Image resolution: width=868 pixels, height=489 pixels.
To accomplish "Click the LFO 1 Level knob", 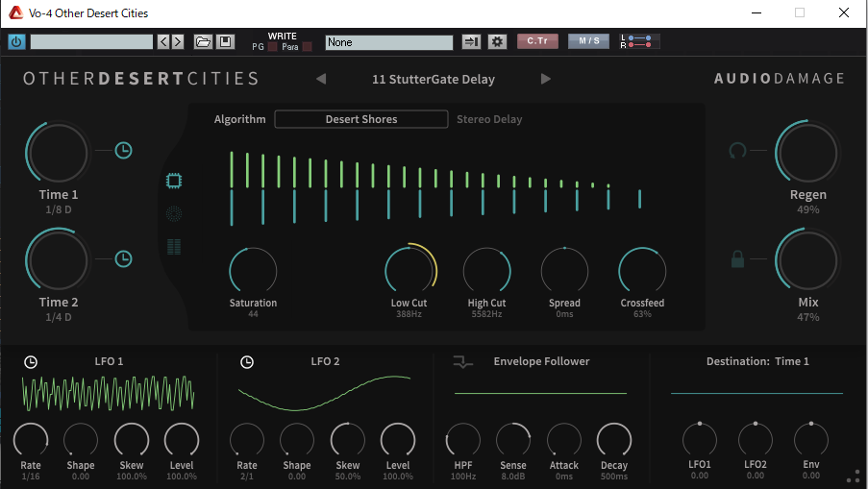I will tap(182, 440).
